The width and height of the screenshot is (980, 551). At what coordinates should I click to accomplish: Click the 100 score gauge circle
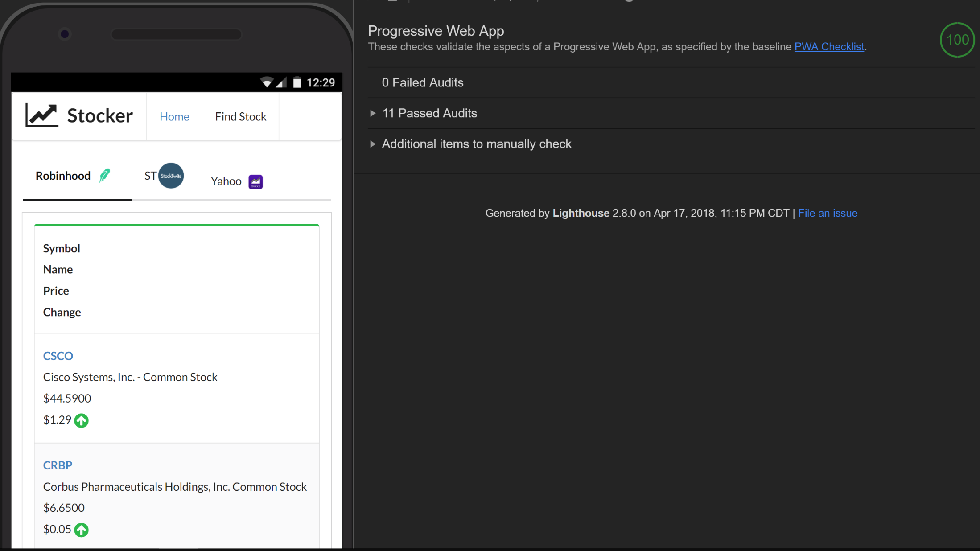(957, 40)
